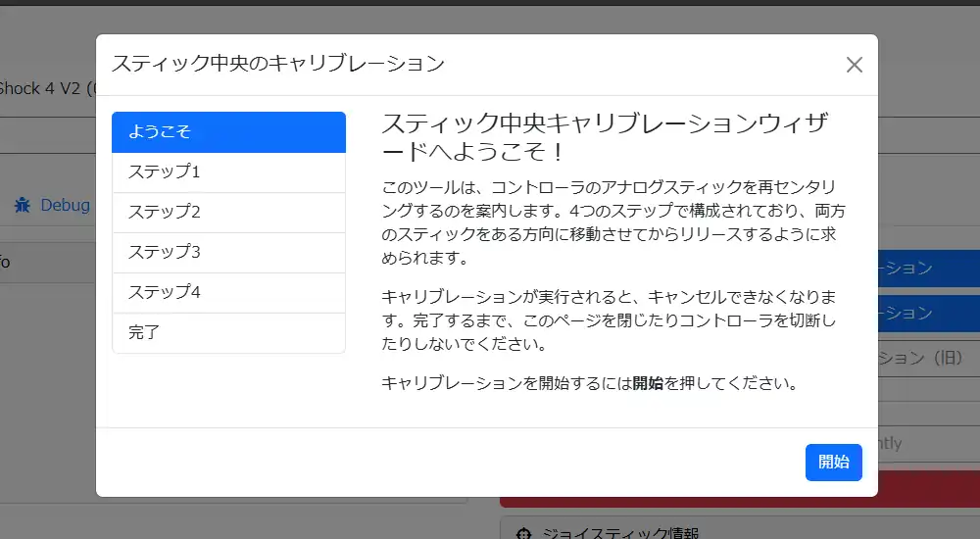Select ステップ4 in the wizard list
This screenshot has height=539, width=980.
(228, 292)
